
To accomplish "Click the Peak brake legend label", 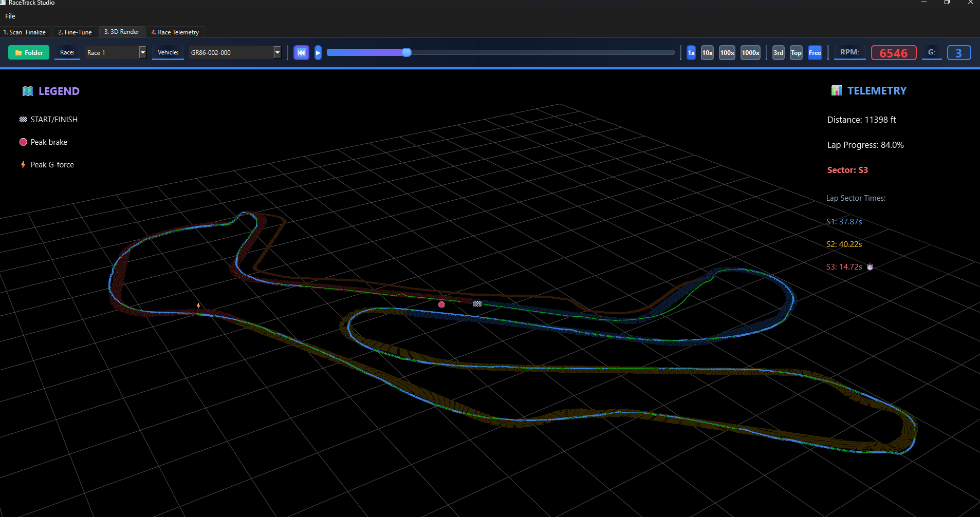I will point(49,142).
